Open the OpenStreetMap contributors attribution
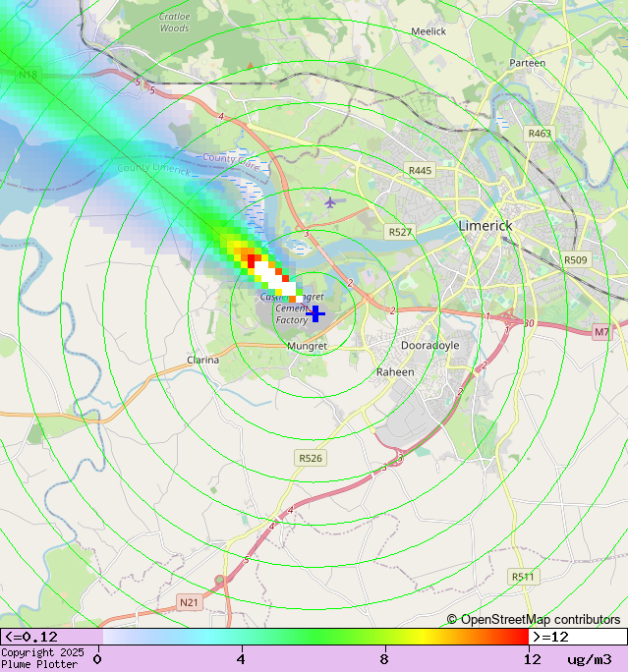The width and height of the screenshot is (628, 672). pos(534,619)
